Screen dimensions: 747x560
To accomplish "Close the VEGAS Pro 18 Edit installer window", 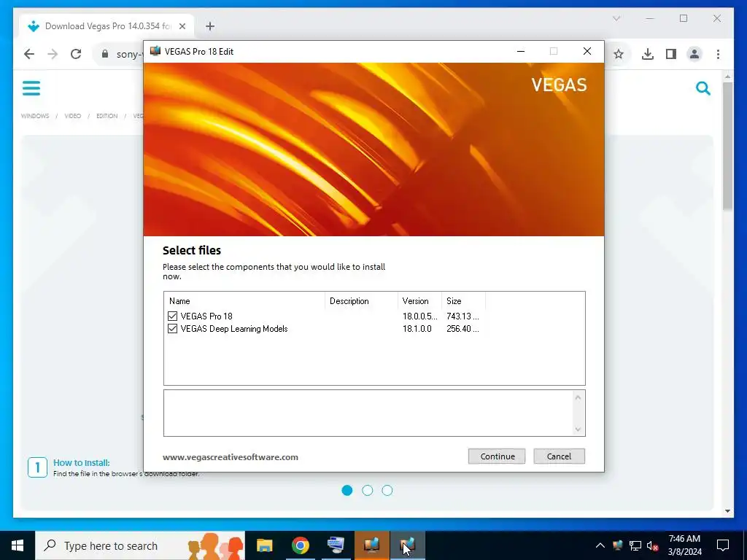I will point(587,52).
